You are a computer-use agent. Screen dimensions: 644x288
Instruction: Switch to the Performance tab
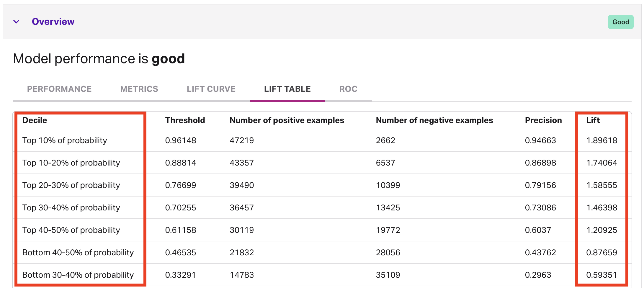click(x=59, y=89)
